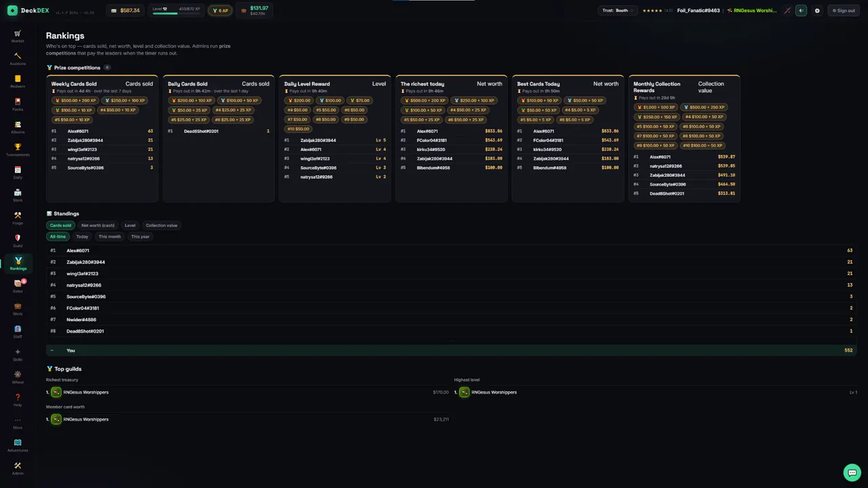Open Sales with notification badge
Viewport: 868px width, 488px height.
pos(18,286)
